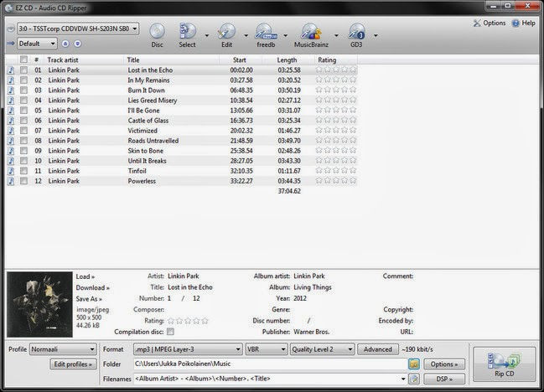The height and width of the screenshot is (392, 544).
Task: Check the box for Roads Untravelled
Action: tap(23, 141)
